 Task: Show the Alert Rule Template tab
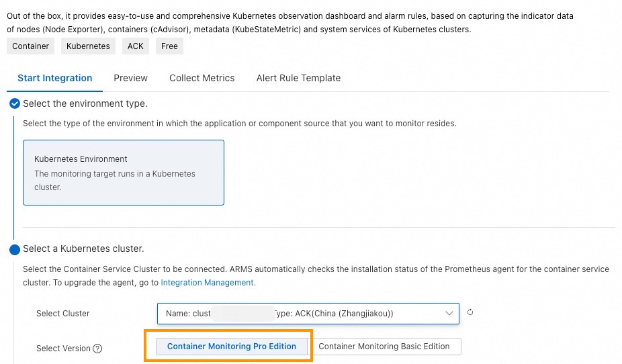(298, 78)
